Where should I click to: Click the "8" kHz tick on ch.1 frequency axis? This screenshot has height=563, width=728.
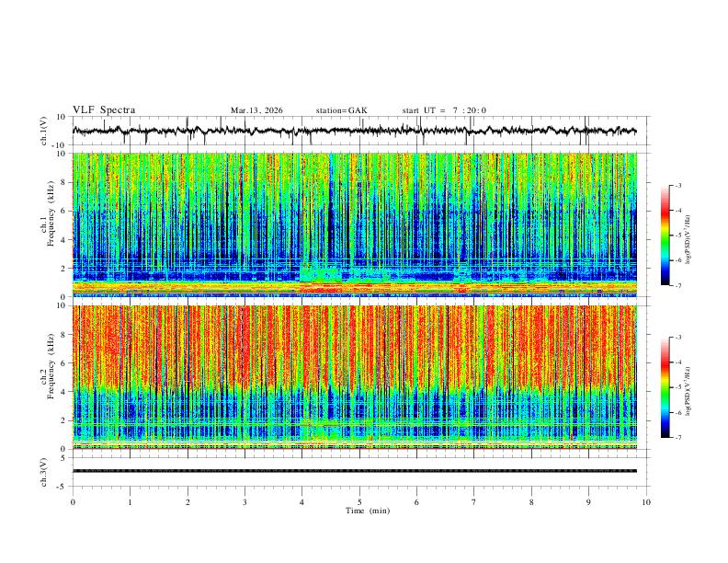(64, 182)
